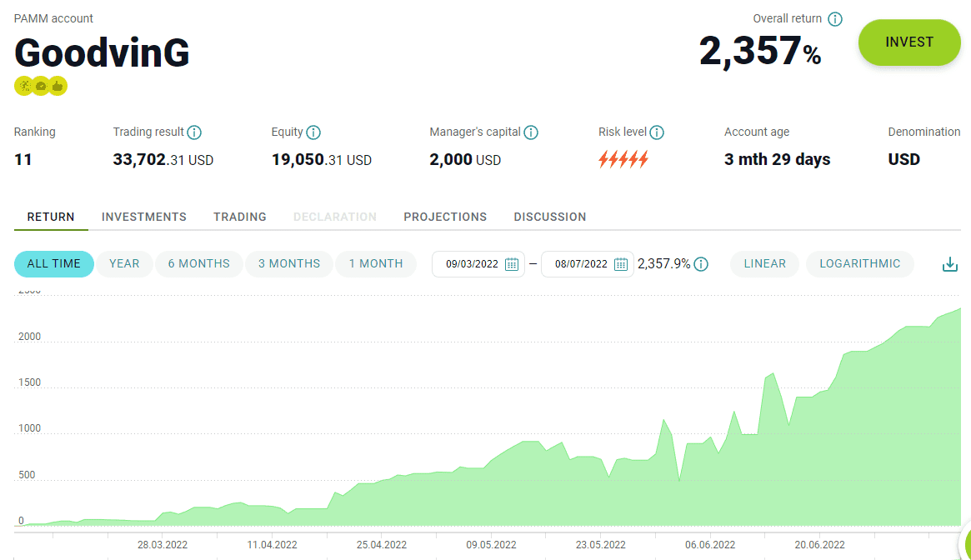Open info icon next to 2,357.9% period return
The width and height of the screenshot is (971, 560).
click(701, 264)
